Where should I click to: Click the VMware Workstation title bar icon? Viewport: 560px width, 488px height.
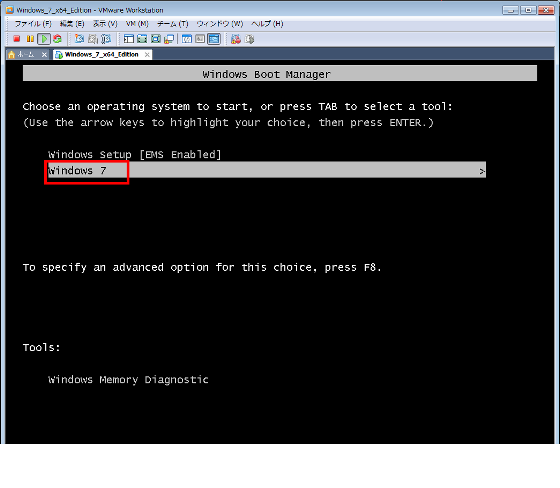(x=10, y=10)
